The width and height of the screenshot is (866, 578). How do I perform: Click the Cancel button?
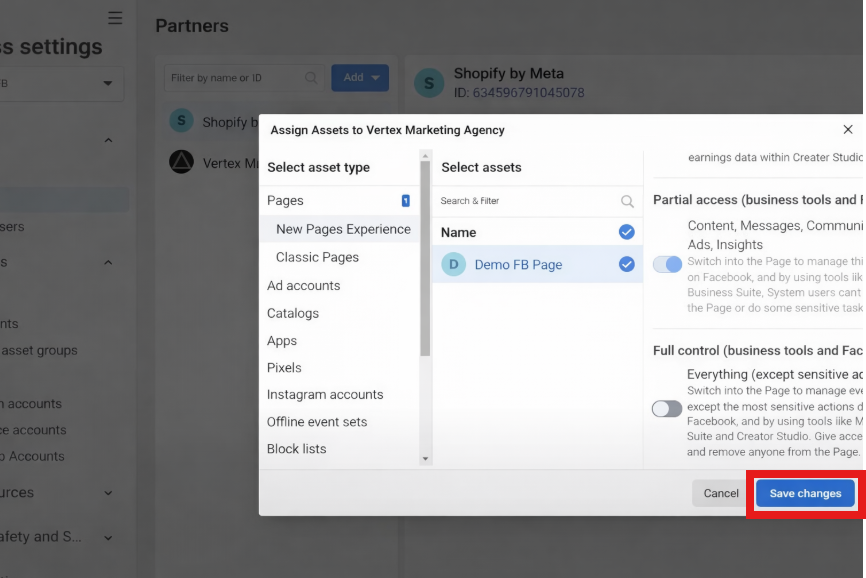tap(720, 493)
